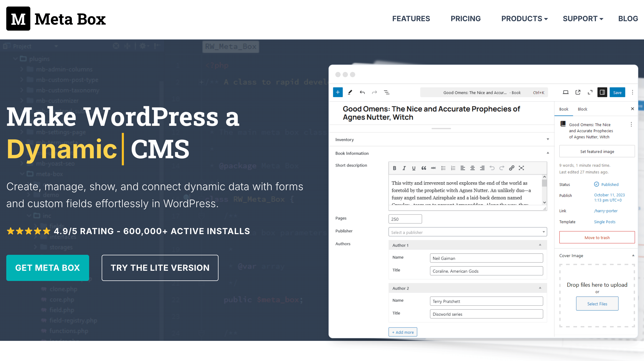The width and height of the screenshot is (644, 361).
Task: Click the Neil Gaiman name field
Action: tap(486, 258)
